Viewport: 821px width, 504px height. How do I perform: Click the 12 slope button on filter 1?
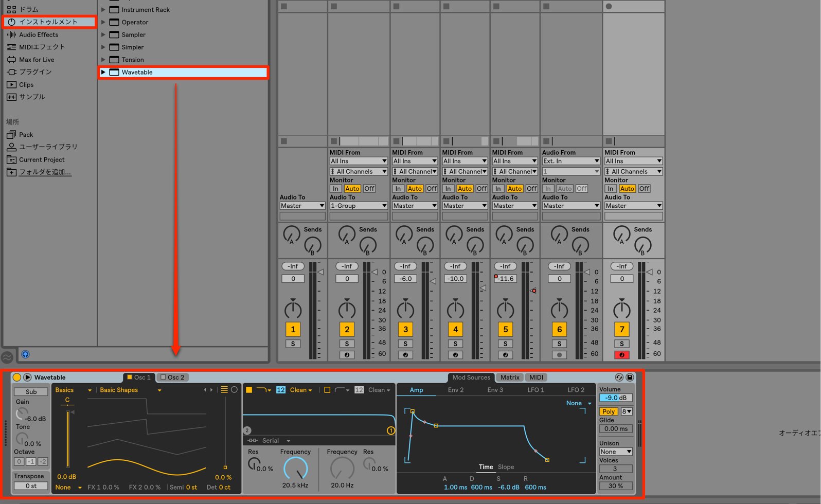[x=281, y=390]
